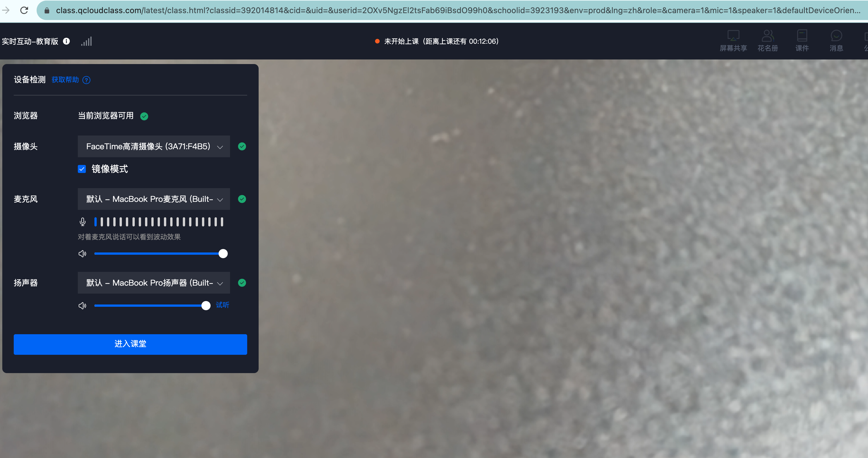Expand the microphone device dropdown

(x=154, y=199)
